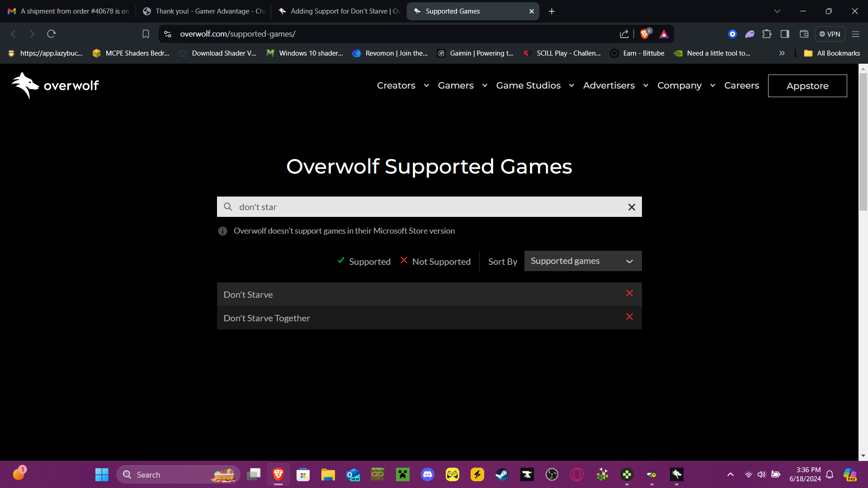Open File Explorer from the taskbar
The image size is (868, 488).
pyautogui.click(x=328, y=474)
